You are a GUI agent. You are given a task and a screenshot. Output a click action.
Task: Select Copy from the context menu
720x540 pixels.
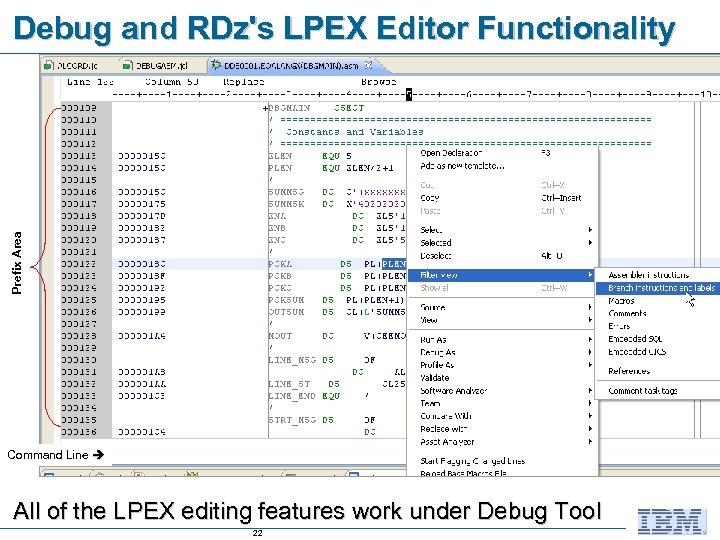(429, 198)
